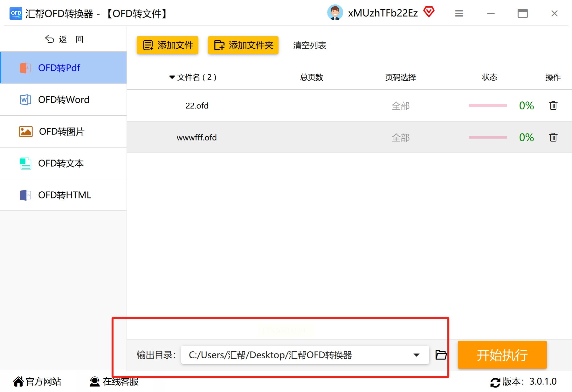Open 在线客服 support link

click(x=121, y=382)
